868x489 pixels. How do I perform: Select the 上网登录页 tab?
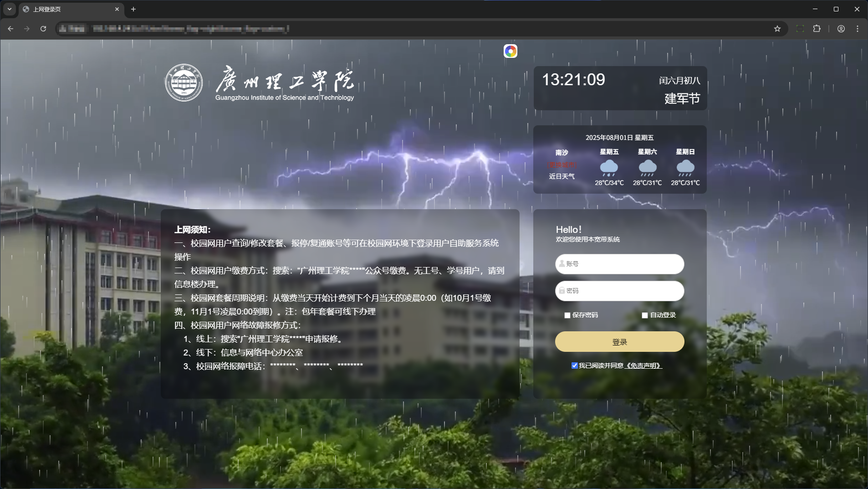(x=71, y=9)
